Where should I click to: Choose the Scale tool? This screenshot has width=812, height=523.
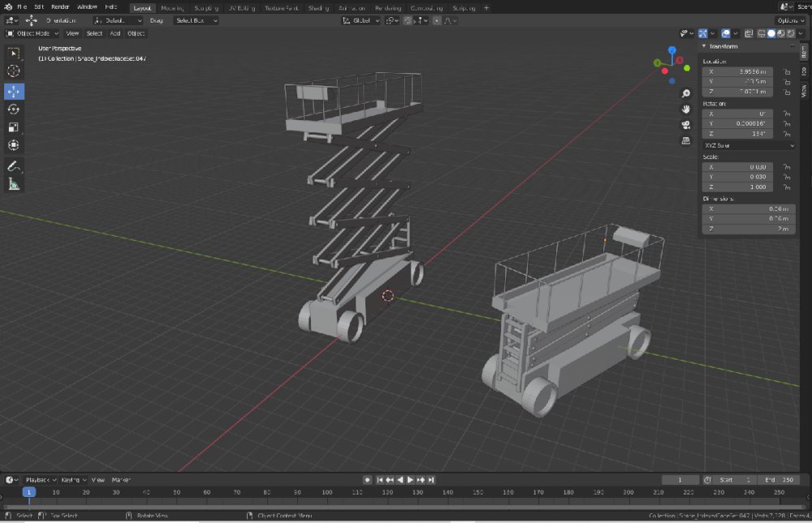tap(14, 128)
